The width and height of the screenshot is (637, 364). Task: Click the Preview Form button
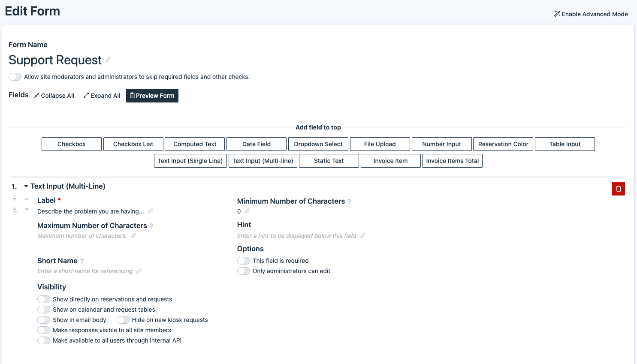point(152,96)
